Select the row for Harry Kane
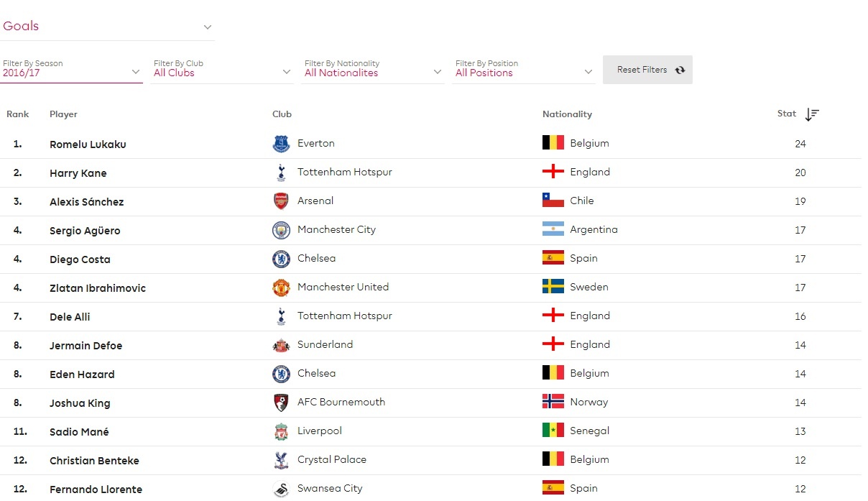Image resolution: width=868 pixels, height=501 pixels. click(287, 173)
